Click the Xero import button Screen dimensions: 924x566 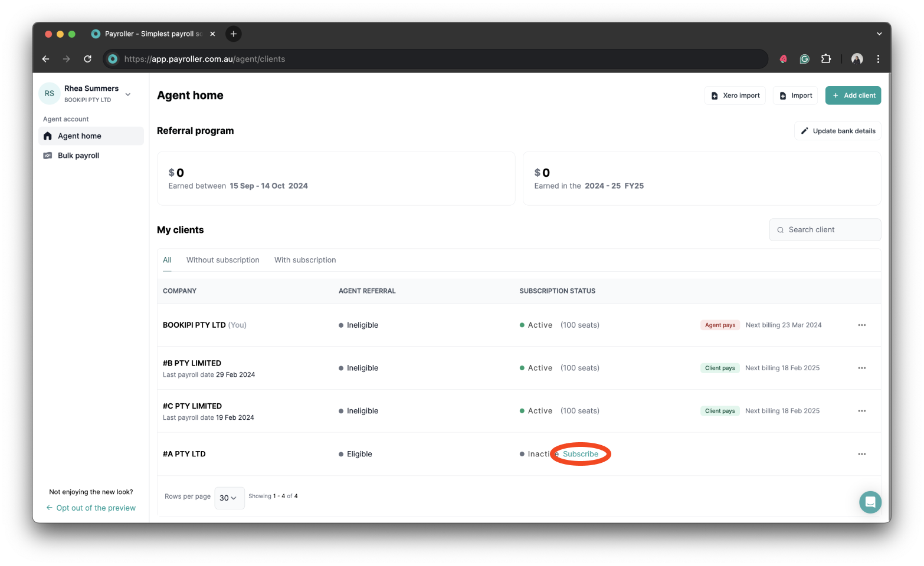(735, 96)
